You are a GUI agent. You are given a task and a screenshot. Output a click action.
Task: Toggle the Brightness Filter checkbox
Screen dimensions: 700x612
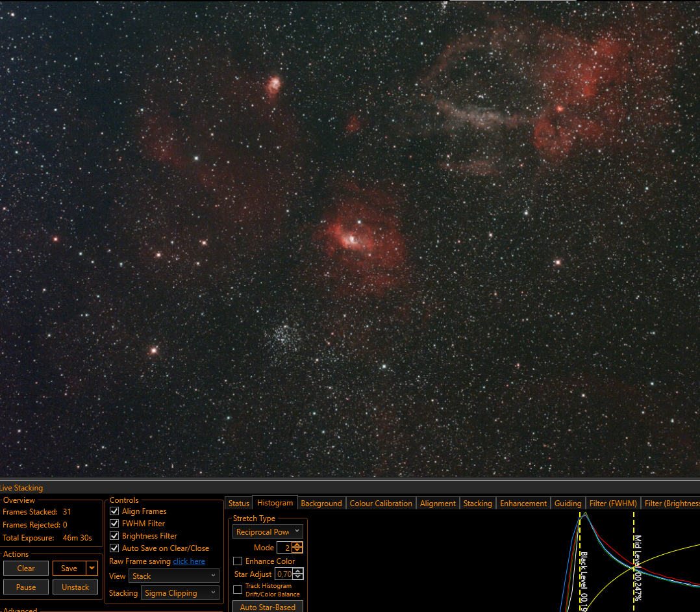[114, 535]
